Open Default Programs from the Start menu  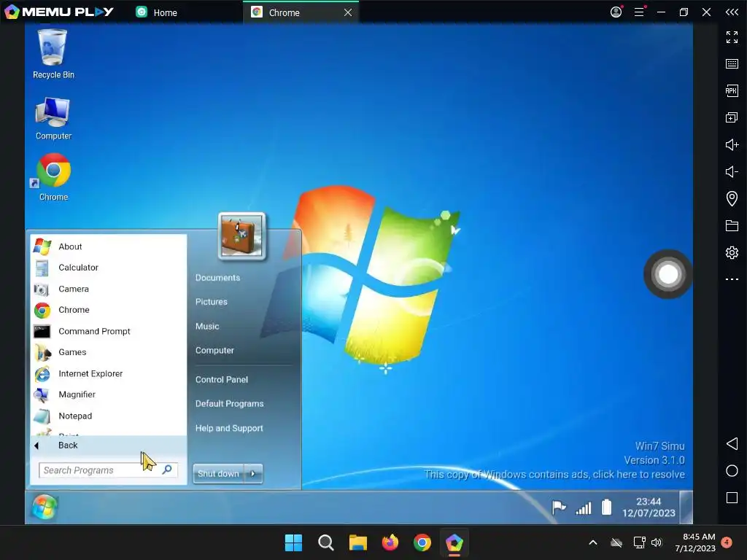coord(230,404)
